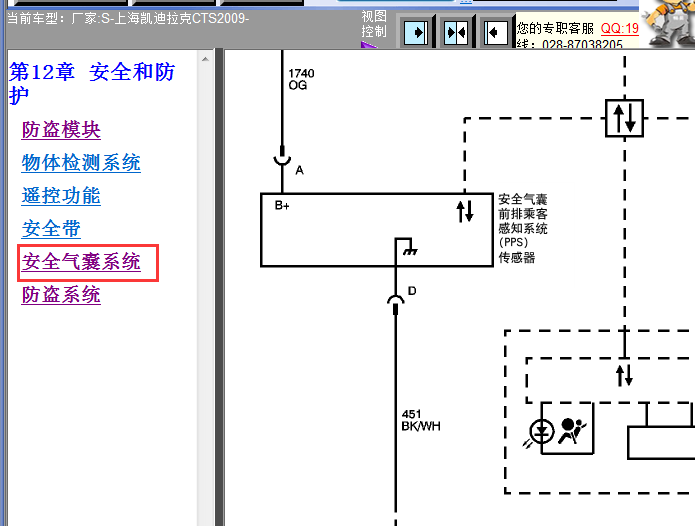Click the wire label 1740 OG
695x526 pixels.
click(x=301, y=79)
